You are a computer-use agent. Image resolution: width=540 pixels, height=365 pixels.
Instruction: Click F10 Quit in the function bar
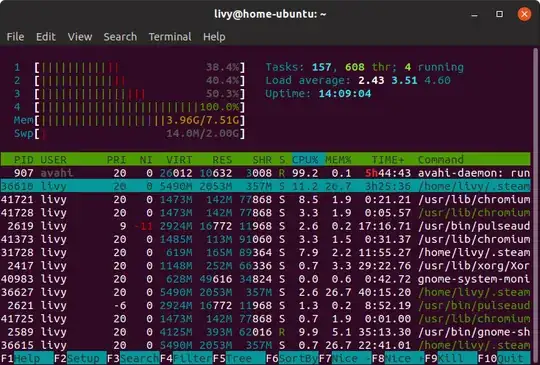click(504, 358)
